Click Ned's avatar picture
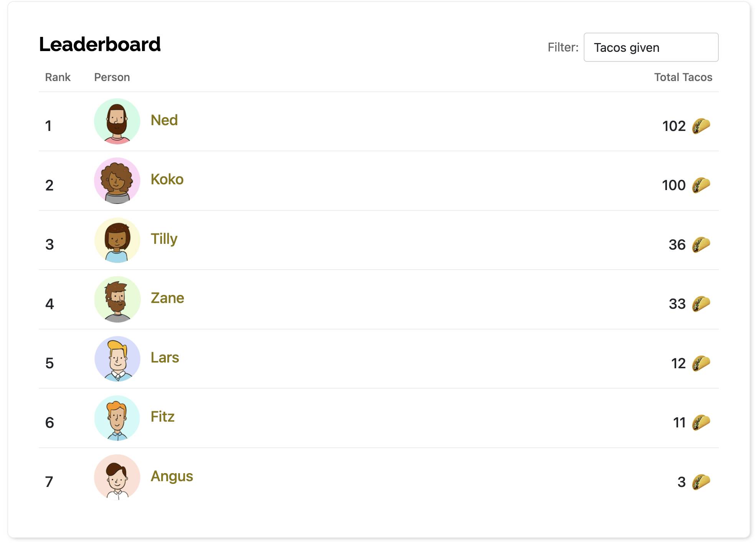Screen dimensions: 756x543 click(x=117, y=121)
